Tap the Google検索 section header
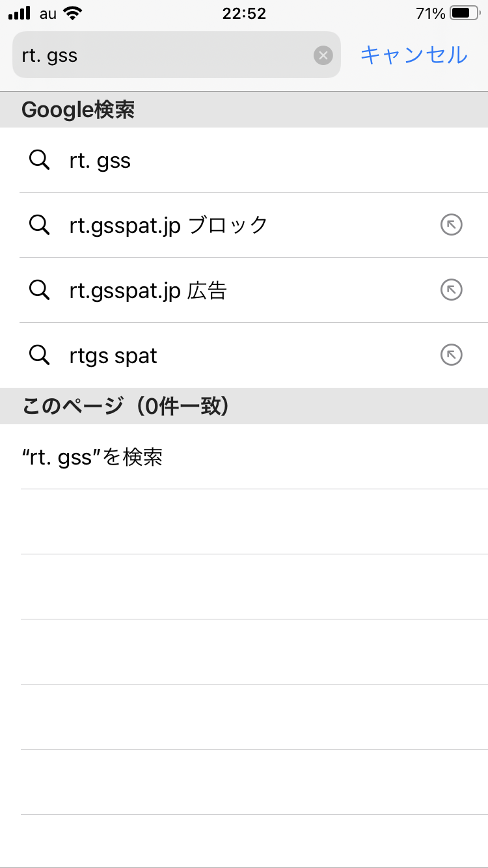This screenshot has width=488, height=868. (78, 110)
